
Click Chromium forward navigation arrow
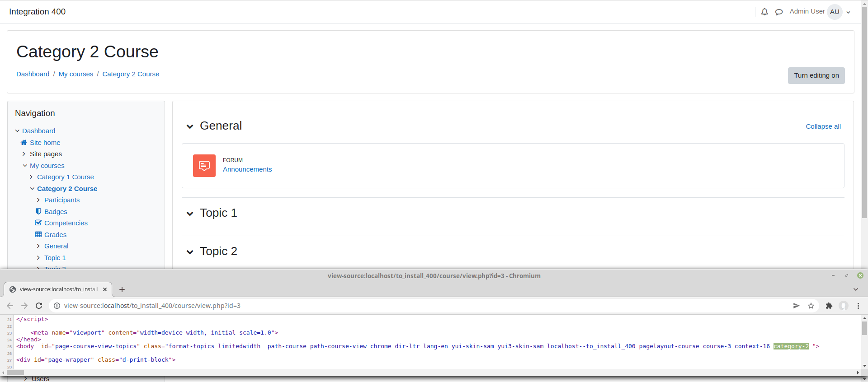click(x=24, y=306)
